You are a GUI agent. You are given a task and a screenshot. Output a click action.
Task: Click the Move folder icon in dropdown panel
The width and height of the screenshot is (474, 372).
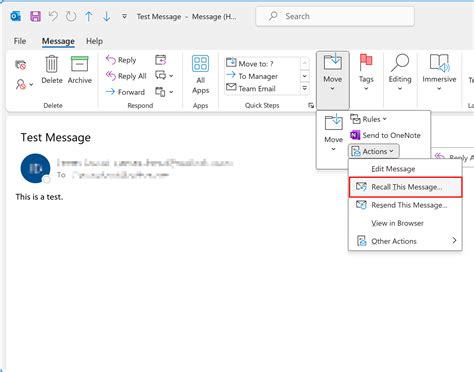334,133
